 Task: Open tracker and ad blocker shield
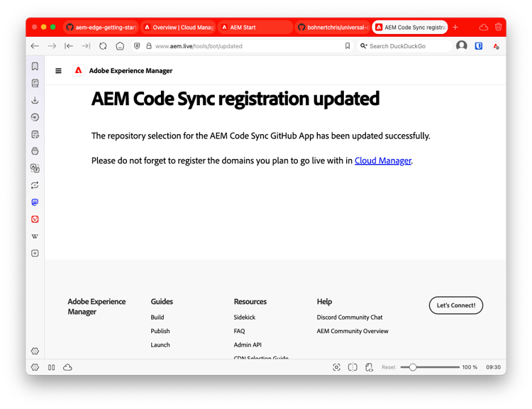(x=137, y=46)
